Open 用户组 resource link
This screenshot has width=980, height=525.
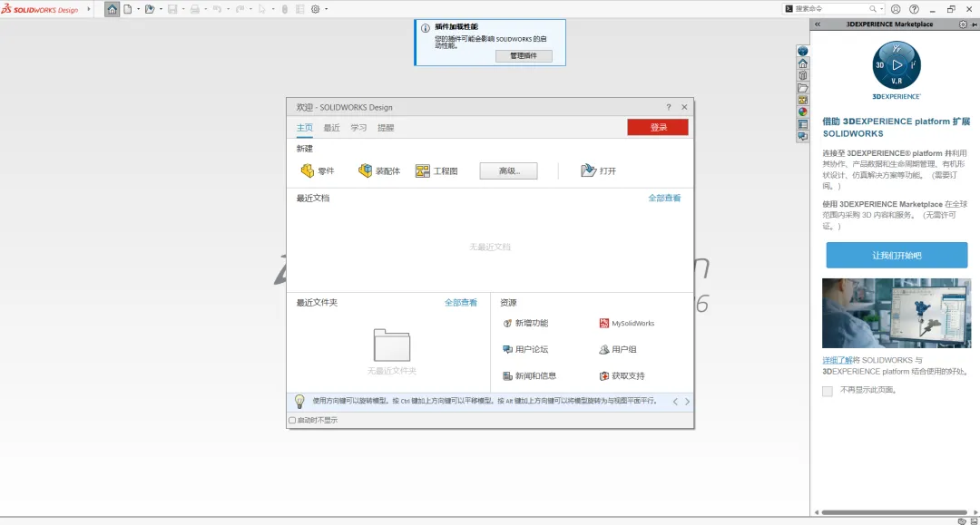(x=618, y=349)
